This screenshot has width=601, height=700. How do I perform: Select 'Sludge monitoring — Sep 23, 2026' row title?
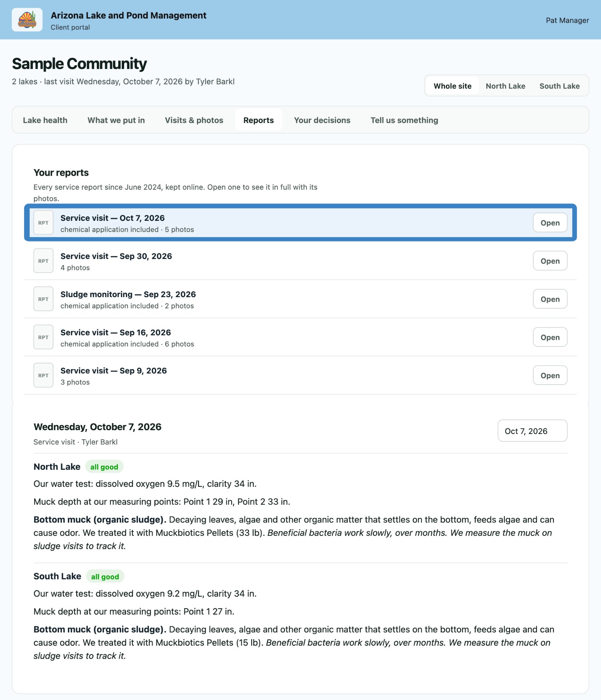(x=128, y=294)
